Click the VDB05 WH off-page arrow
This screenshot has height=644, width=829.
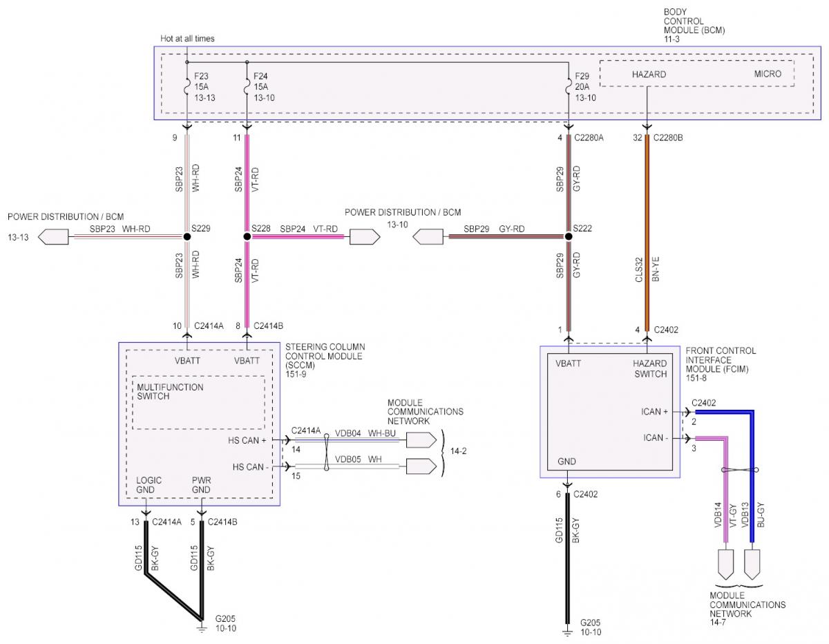click(x=421, y=466)
